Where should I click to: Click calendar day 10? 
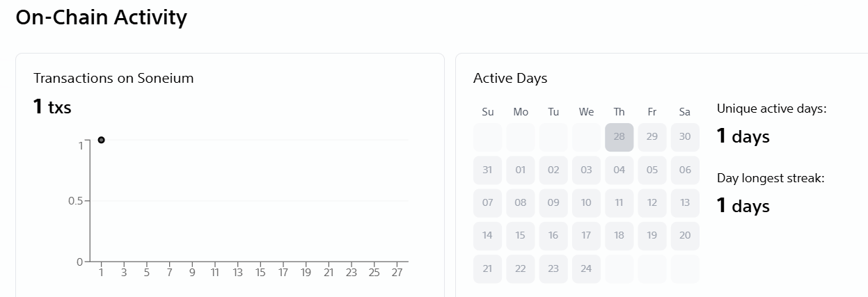[x=586, y=202]
